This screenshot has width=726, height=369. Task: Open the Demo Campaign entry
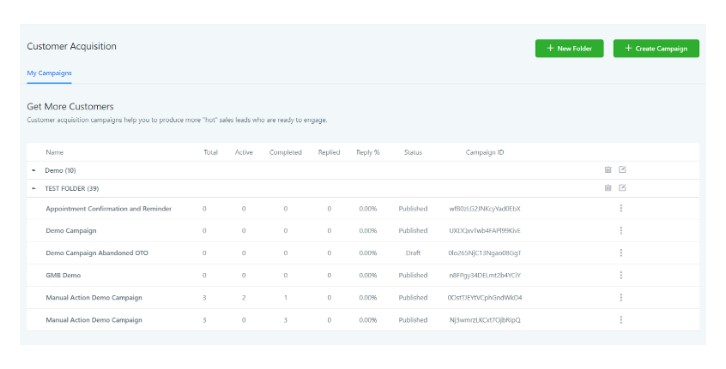tap(71, 231)
